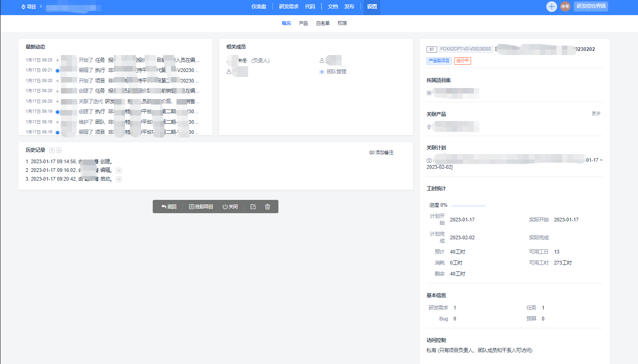Screen dimensions: 638x364
Task: Click the 任务 count 1
Action: click(x=543, y=308)
